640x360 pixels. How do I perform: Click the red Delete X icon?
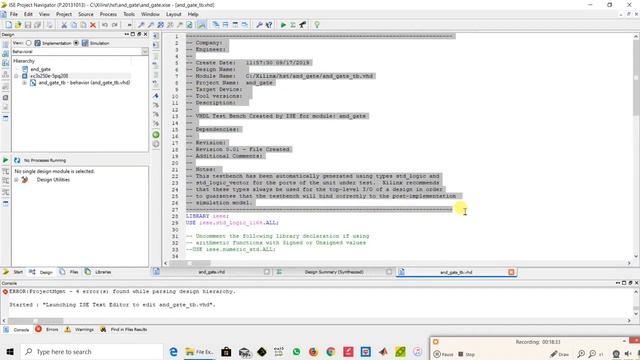coord(93,25)
